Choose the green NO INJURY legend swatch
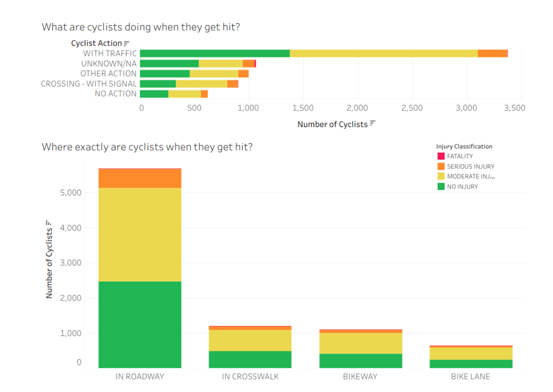The image size is (553, 392). tap(441, 187)
